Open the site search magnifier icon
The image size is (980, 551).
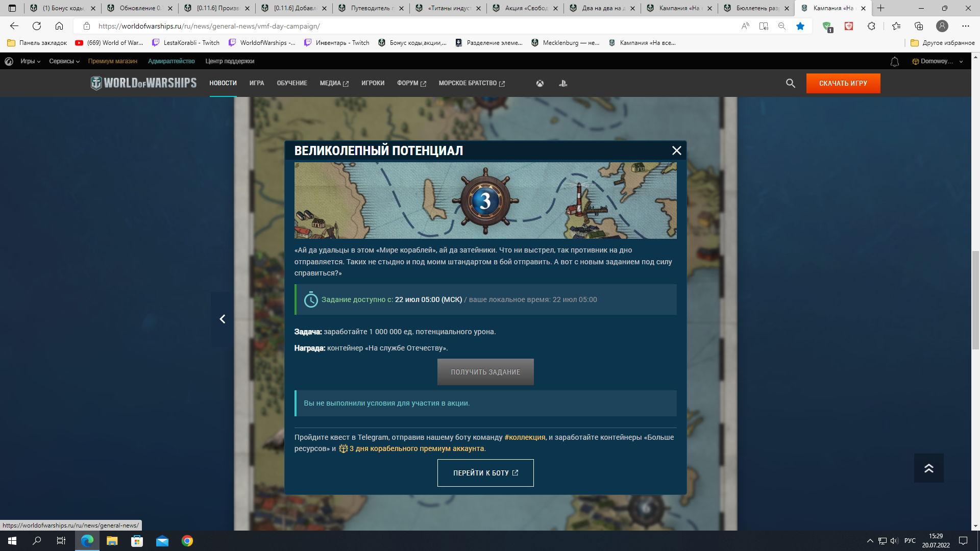pos(790,83)
